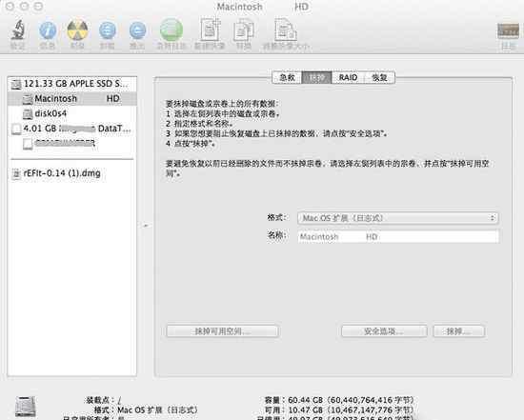
Task: Click the Eject toolbar icon
Action: pyautogui.click(x=137, y=30)
